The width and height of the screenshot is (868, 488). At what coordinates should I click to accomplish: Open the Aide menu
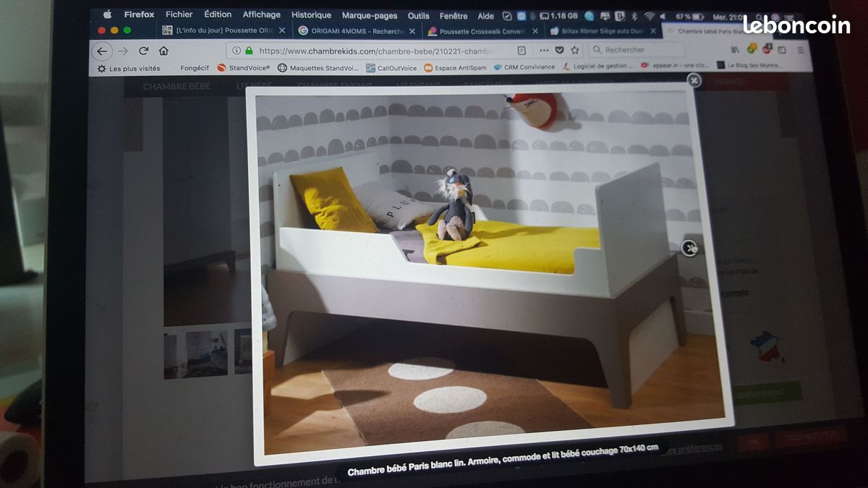(486, 16)
